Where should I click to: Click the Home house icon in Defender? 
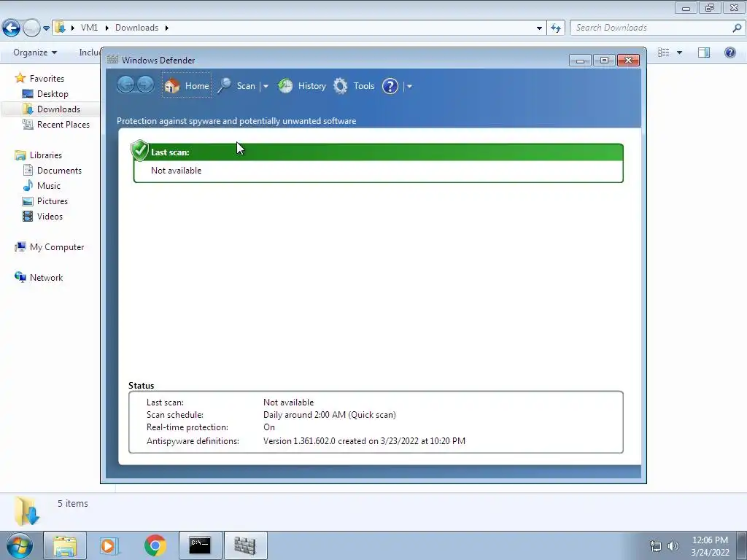tap(172, 86)
